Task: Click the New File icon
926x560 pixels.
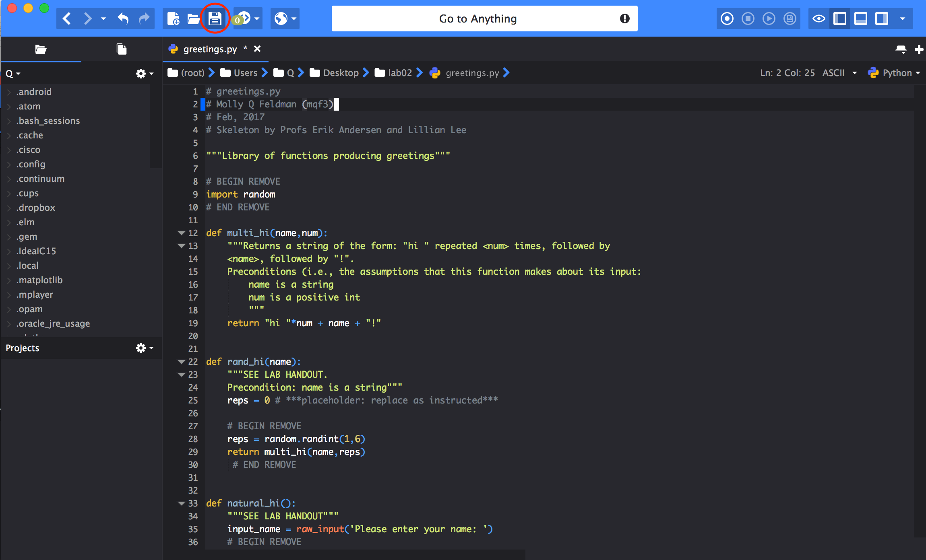Action: (173, 19)
